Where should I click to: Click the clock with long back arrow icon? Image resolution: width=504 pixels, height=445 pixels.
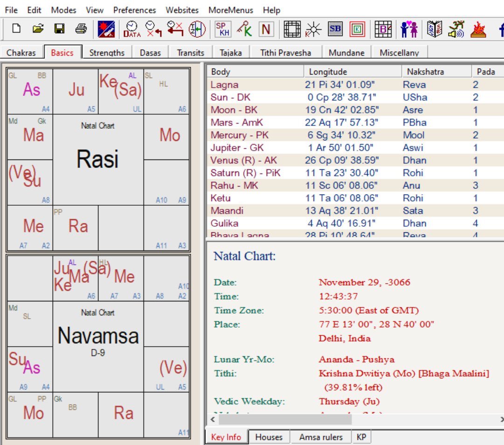pos(175,29)
